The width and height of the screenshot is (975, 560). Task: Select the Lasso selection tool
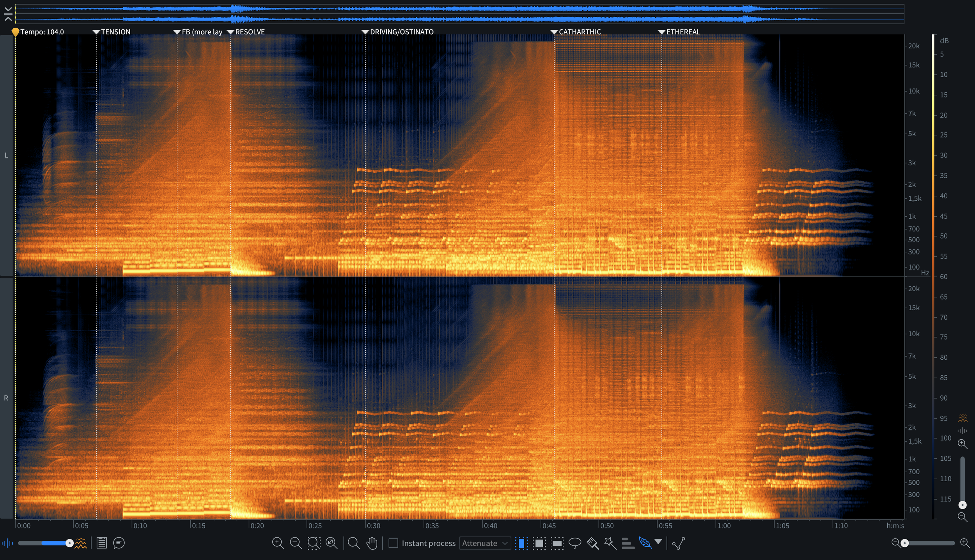point(575,543)
